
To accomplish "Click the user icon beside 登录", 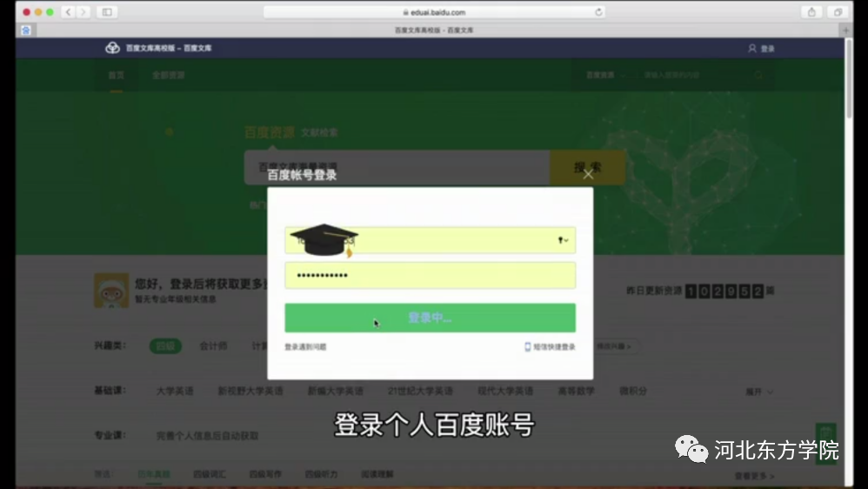I will click(x=751, y=48).
